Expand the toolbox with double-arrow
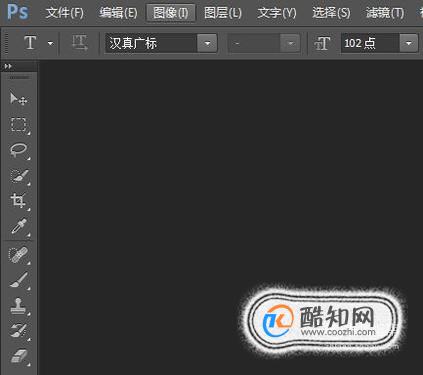Image resolution: width=423 pixels, height=375 pixels. (8, 66)
